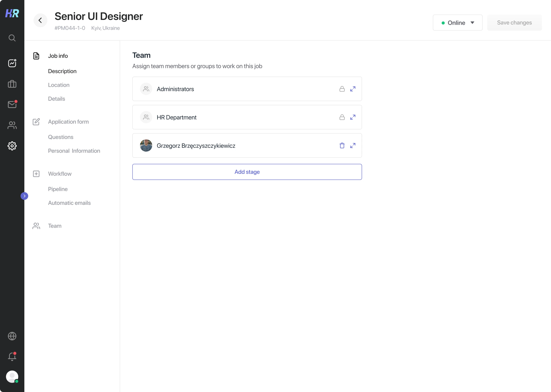Delete Grzegorz Brzęczyszczykiewicz using the trash icon
Screen dimensions: 551x392
[x=342, y=145]
